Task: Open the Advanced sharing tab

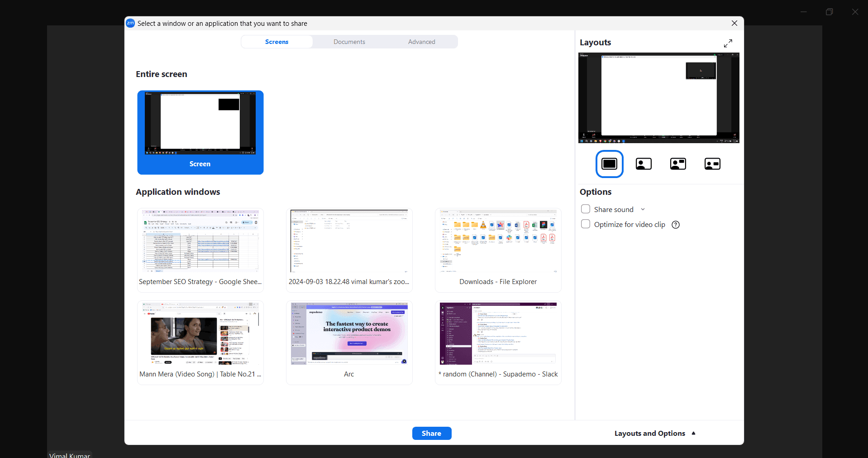Action: click(x=421, y=41)
